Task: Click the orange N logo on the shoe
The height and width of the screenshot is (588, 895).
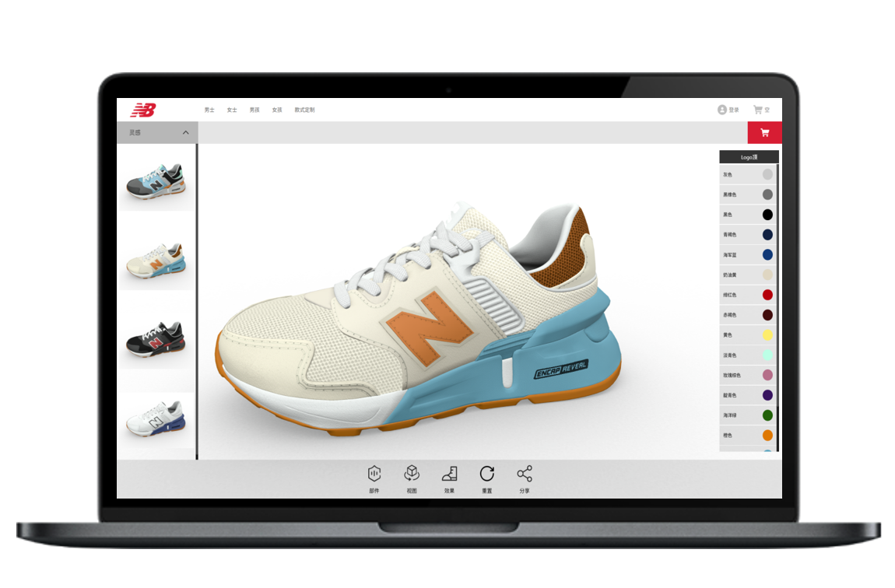Action: (x=430, y=328)
